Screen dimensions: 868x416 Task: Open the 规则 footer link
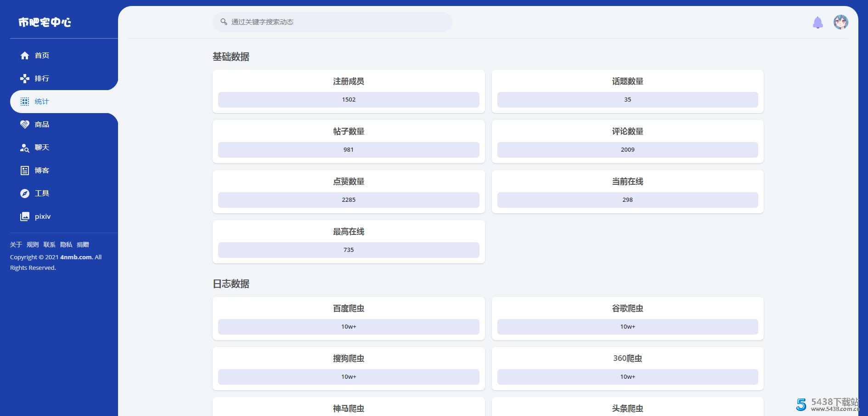pyautogui.click(x=33, y=245)
